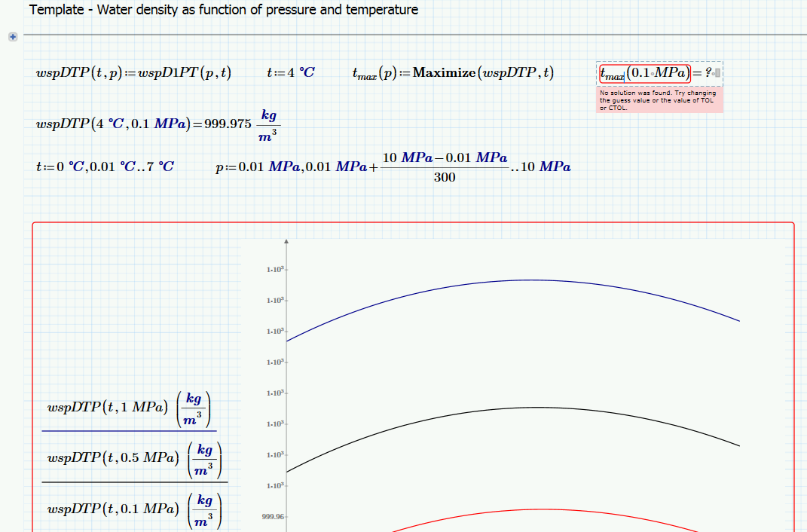This screenshot has width=807, height=532.
Task: Select the wspDTP(t,p):=wspD1PT(p,t) definition
Action: [133, 72]
